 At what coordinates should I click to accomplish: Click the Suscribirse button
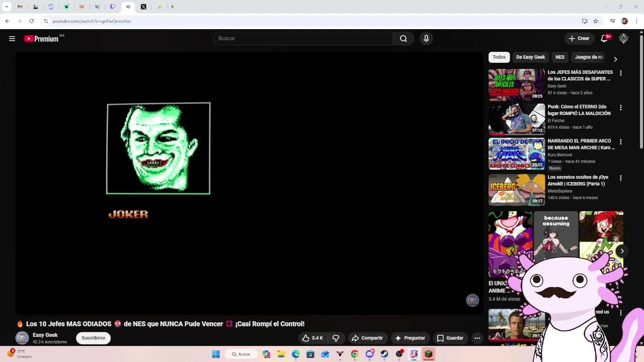[94, 338]
